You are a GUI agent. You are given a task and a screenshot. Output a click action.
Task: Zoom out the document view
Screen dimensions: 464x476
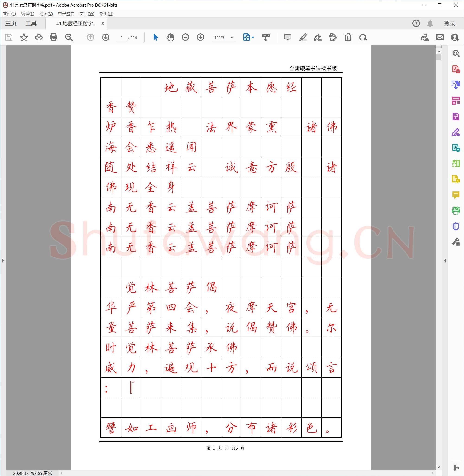coord(185,37)
